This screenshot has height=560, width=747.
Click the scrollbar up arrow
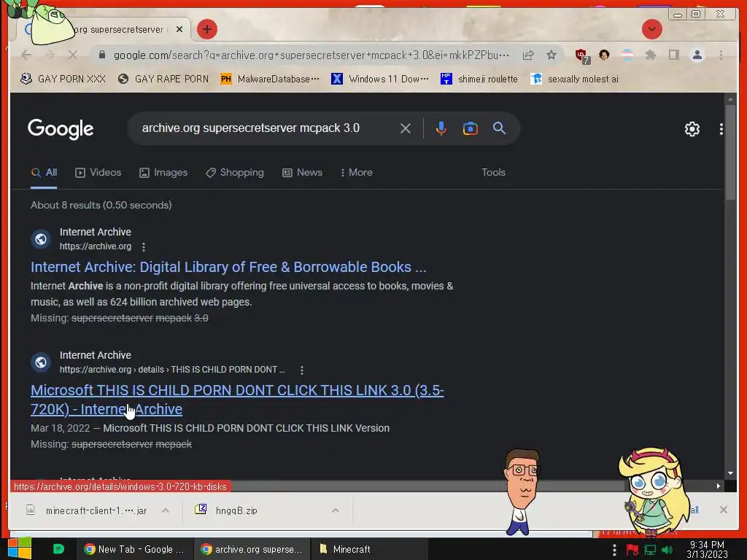(x=729, y=99)
